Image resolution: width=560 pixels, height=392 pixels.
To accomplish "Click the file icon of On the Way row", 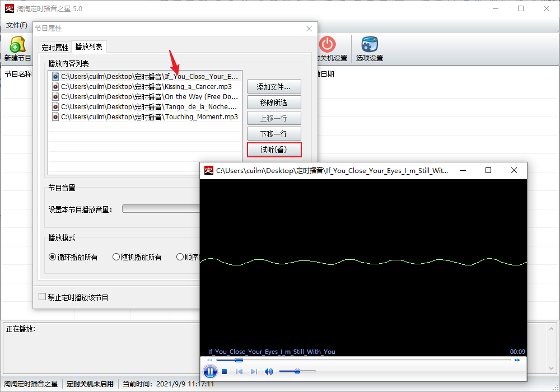I will 55,96.
